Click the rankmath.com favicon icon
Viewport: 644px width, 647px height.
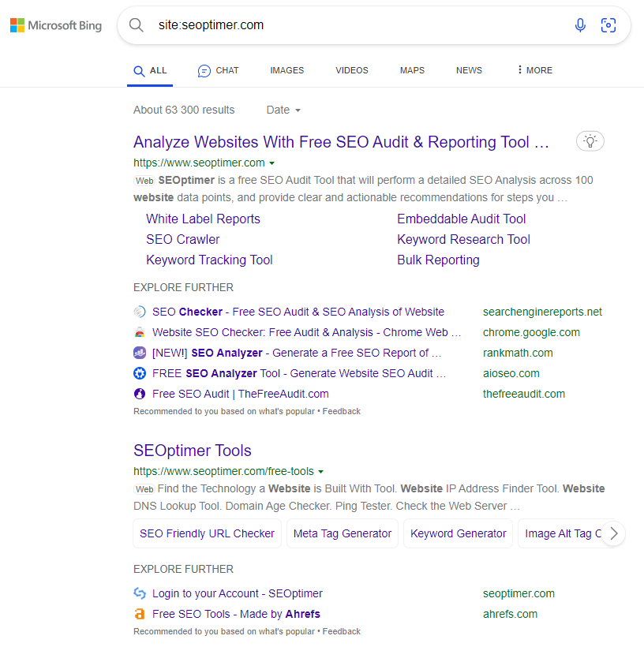point(140,353)
